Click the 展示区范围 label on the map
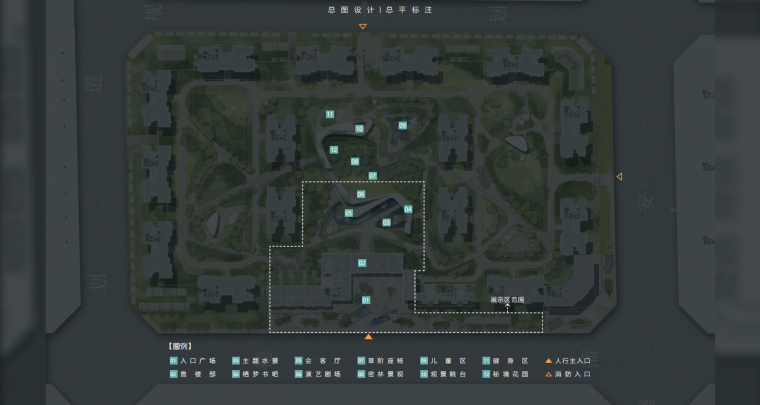The image size is (760, 405). [x=508, y=299]
